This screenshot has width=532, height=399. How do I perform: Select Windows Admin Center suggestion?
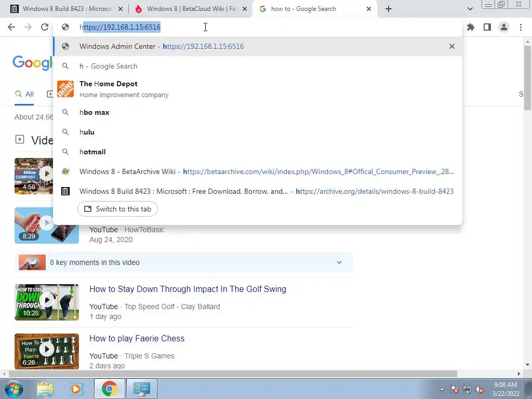click(258, 46)
